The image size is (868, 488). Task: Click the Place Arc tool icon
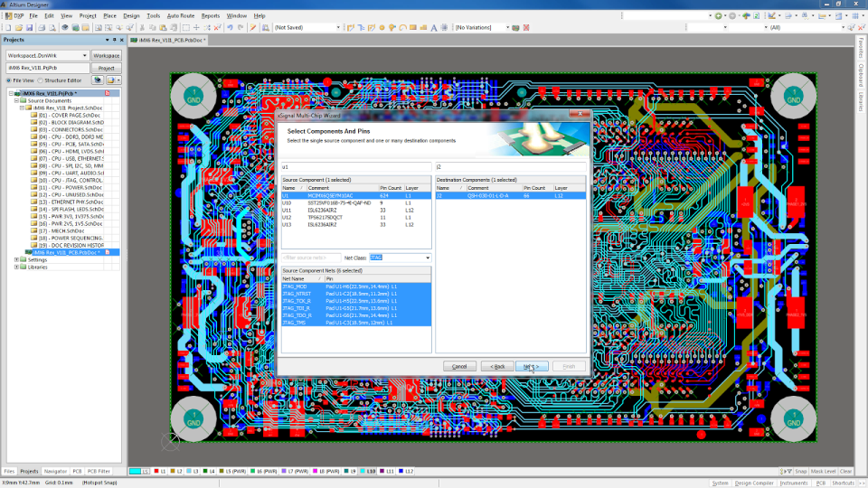pos(403,27)
